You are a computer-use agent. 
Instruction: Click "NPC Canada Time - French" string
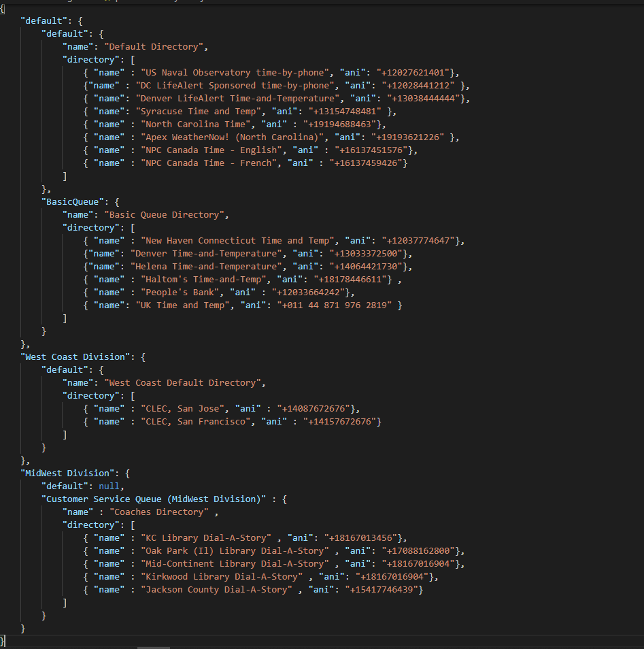pos(209,163)
